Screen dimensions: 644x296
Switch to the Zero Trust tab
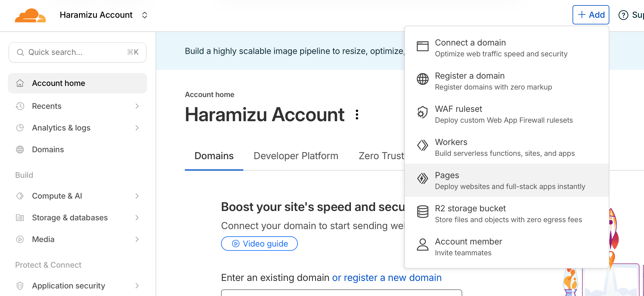[381, 156]
